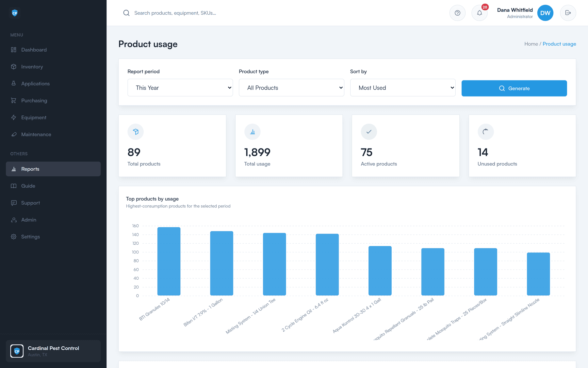Click the BTI Granules 10/14 bar
Viewport: 588px width, 368px height.
[x=169, y=261]
